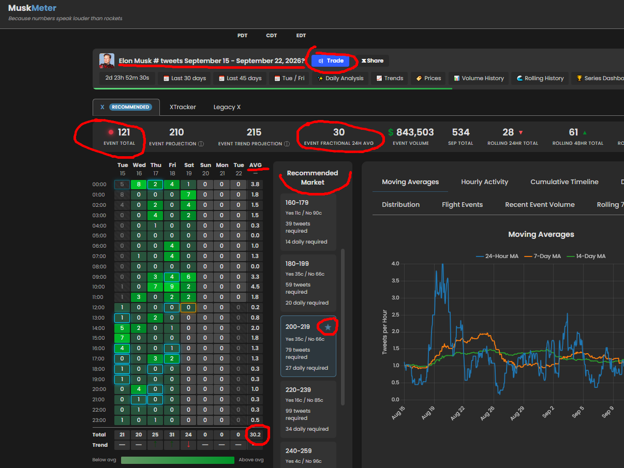Click the calendar icon beside Last 30 days
This screenshot has height=468, width=624.
point(166,79)
